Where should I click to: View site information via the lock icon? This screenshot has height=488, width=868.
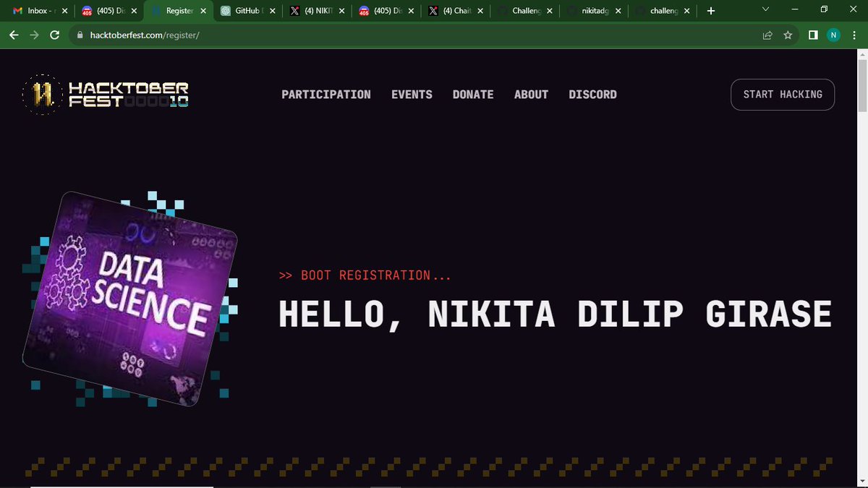(x=79, y=35)
